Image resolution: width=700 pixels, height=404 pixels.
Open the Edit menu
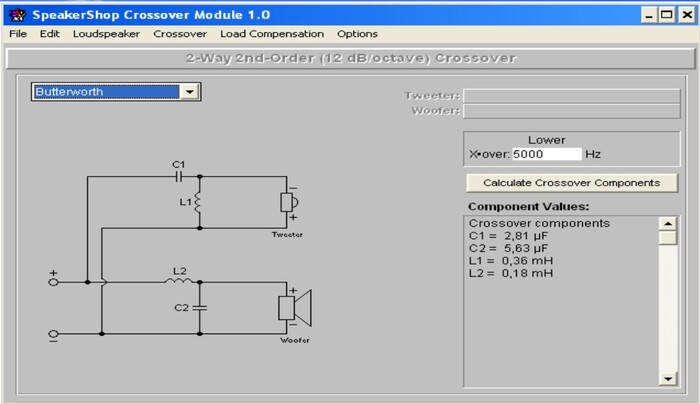[49, 34]
